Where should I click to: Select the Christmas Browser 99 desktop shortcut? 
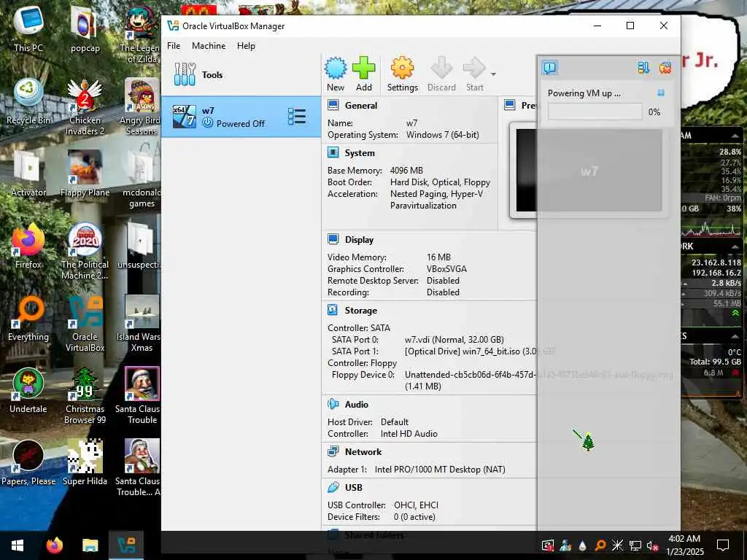(x=85, y=396)
